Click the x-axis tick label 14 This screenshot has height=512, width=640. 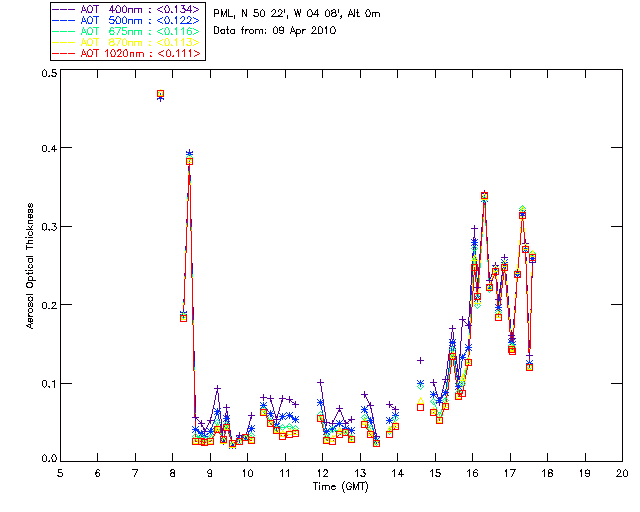pos(398,473)
